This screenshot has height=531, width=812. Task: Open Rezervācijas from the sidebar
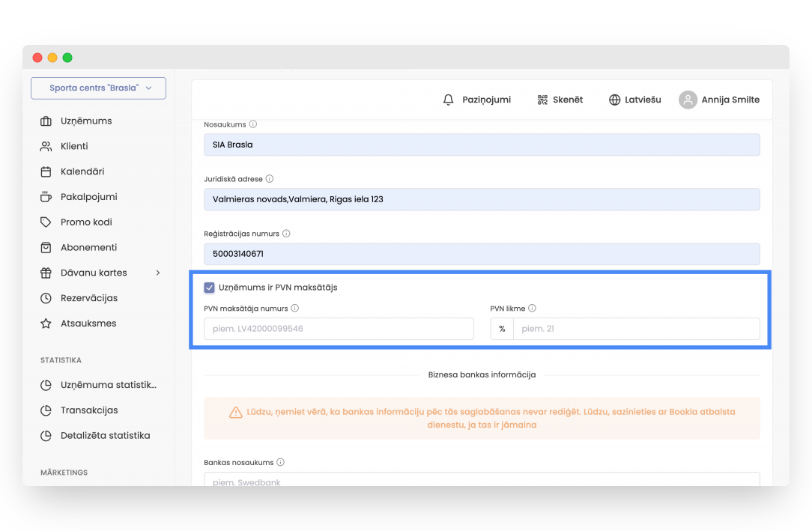89,298
